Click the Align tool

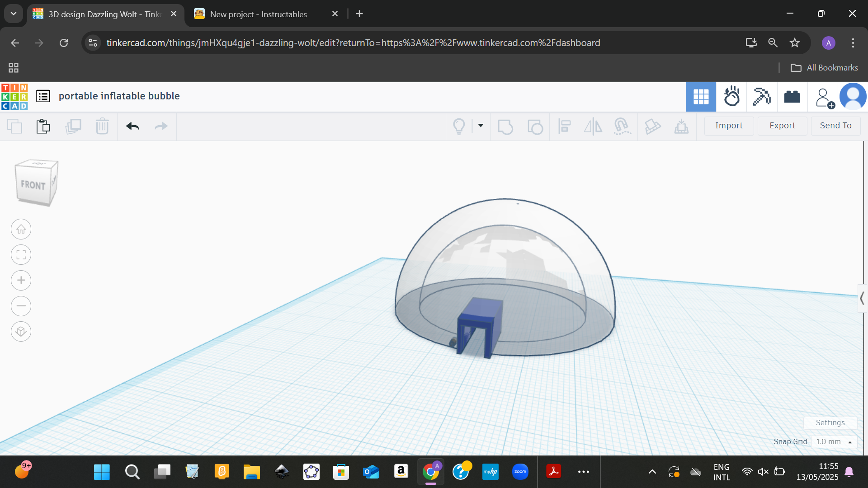click(x=564, y=126)
